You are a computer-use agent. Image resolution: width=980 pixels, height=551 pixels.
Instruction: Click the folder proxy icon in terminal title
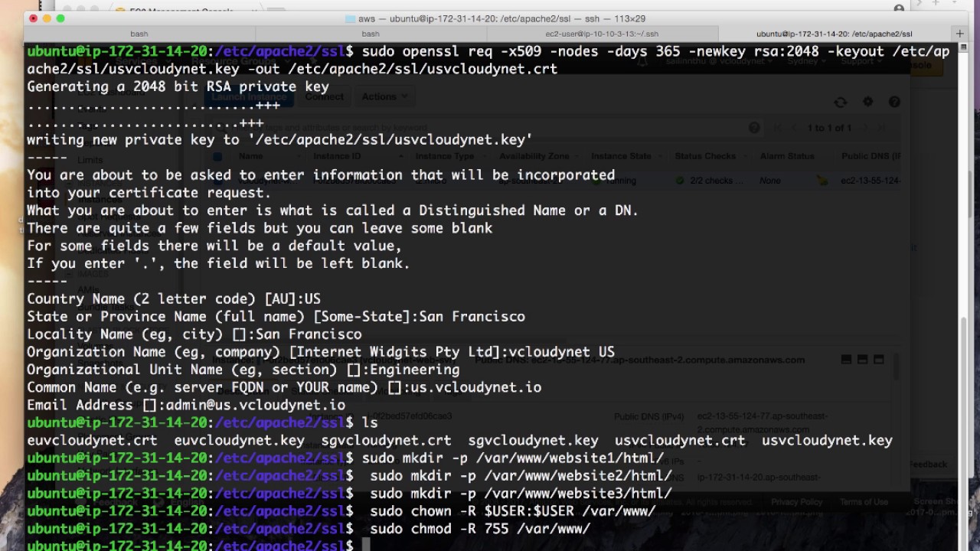(351, 18)
